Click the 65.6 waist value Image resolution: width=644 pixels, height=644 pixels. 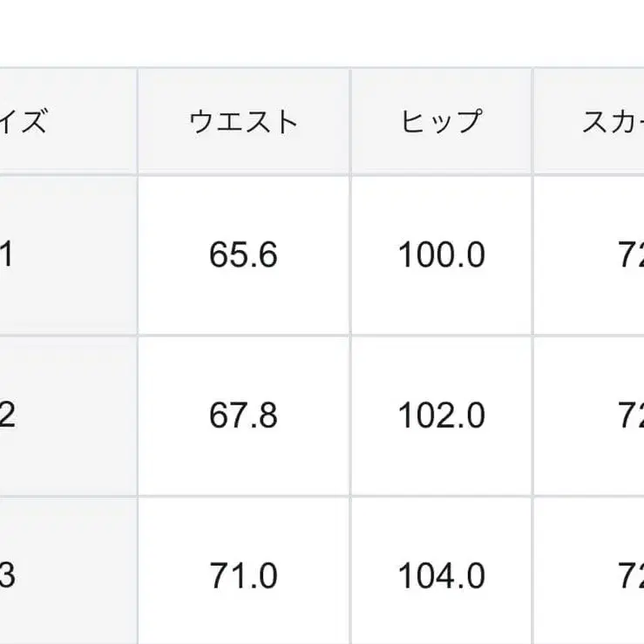tap(243, 255)
